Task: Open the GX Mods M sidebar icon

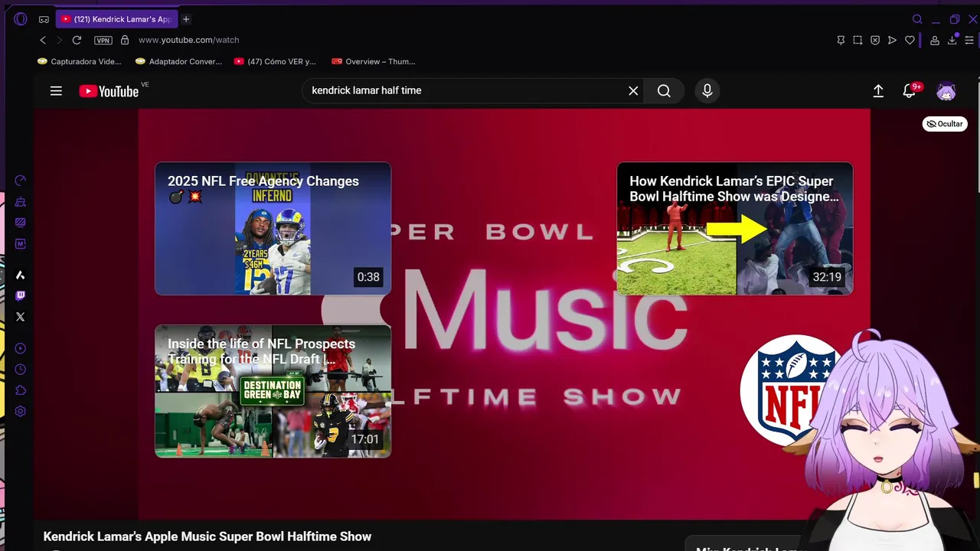Action: [21, 244]
